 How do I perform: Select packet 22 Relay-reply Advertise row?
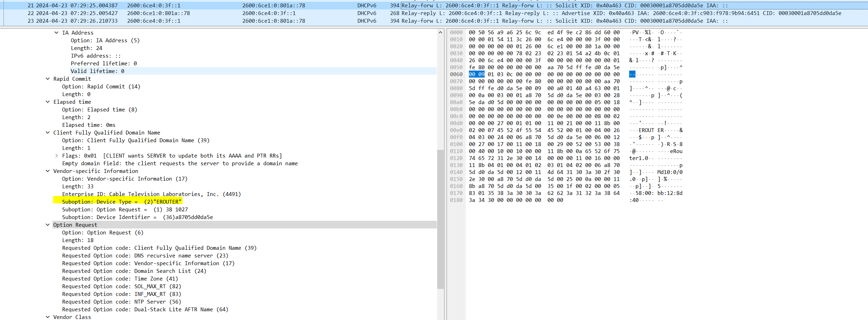point(434,13)
